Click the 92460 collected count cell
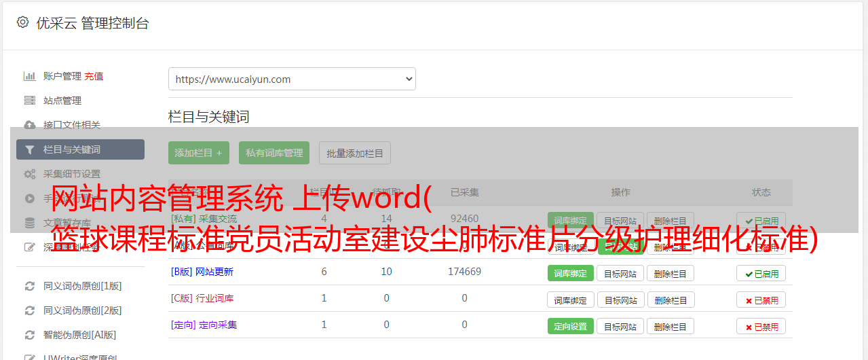 point(464,219)
